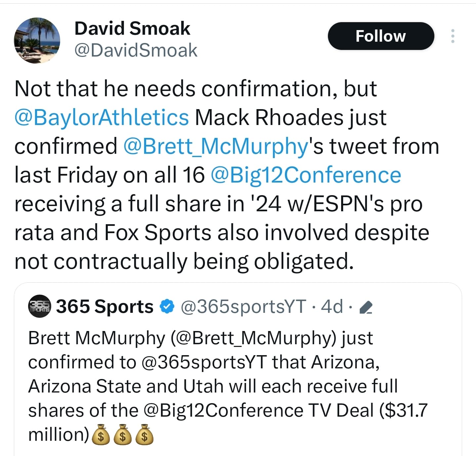Click the 365 Sports avatar icon

click(40, 306)
